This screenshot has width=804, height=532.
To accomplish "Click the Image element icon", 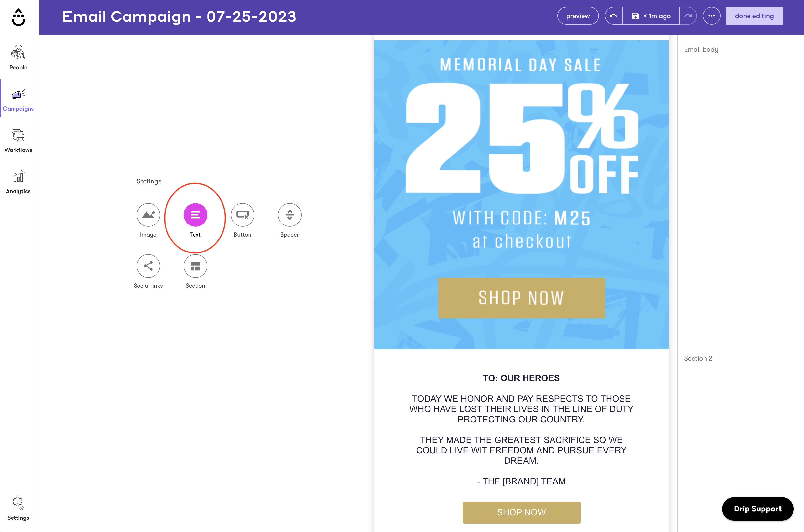I will (148, 215).
